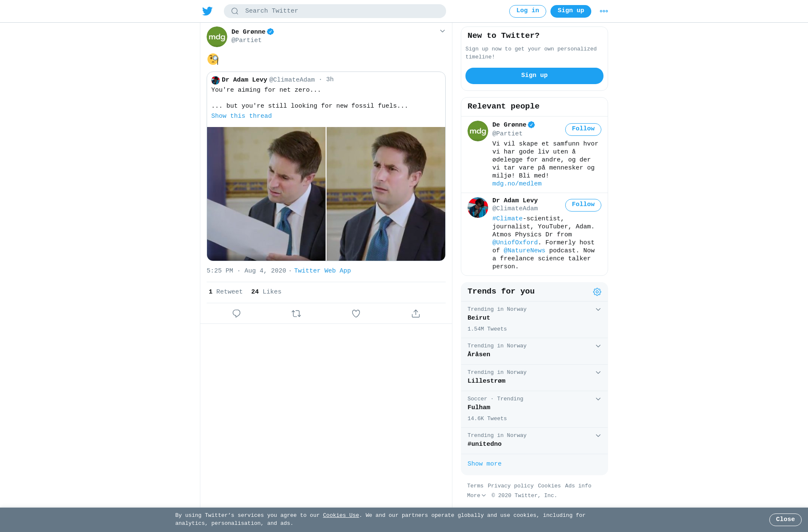Expand options for the Fulham trend

coord(598,399)
